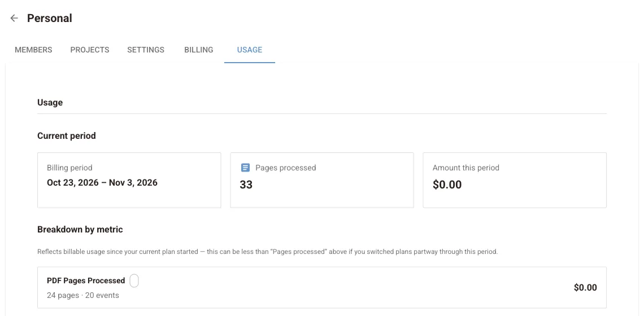Click the Billing period label
Image resolution: width=644 pixels, height=316 pixels.
(x=69, y=168)
